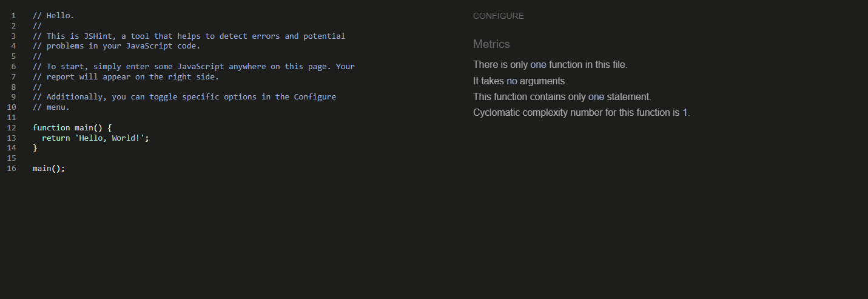
Task: Place cursor on the main(); call
Action: pyautogui.click(x=49, y=169)
